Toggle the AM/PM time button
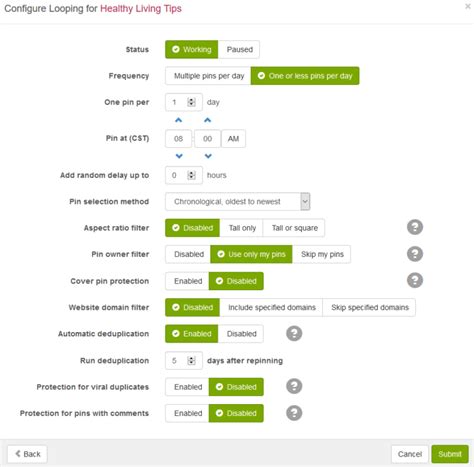Viewport: 474px width, 467px height. pyautogui.click(x=233, y=139)
